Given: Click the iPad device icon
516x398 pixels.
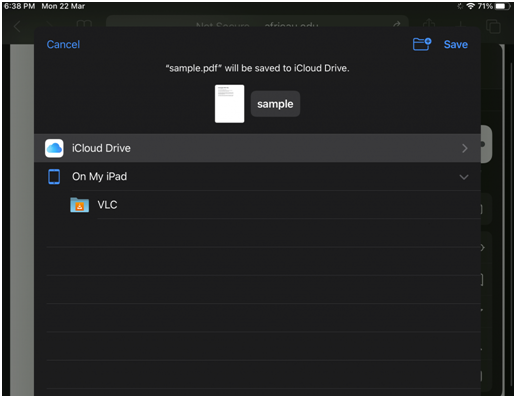Looking at the screenshot, I should click(54, 177).
